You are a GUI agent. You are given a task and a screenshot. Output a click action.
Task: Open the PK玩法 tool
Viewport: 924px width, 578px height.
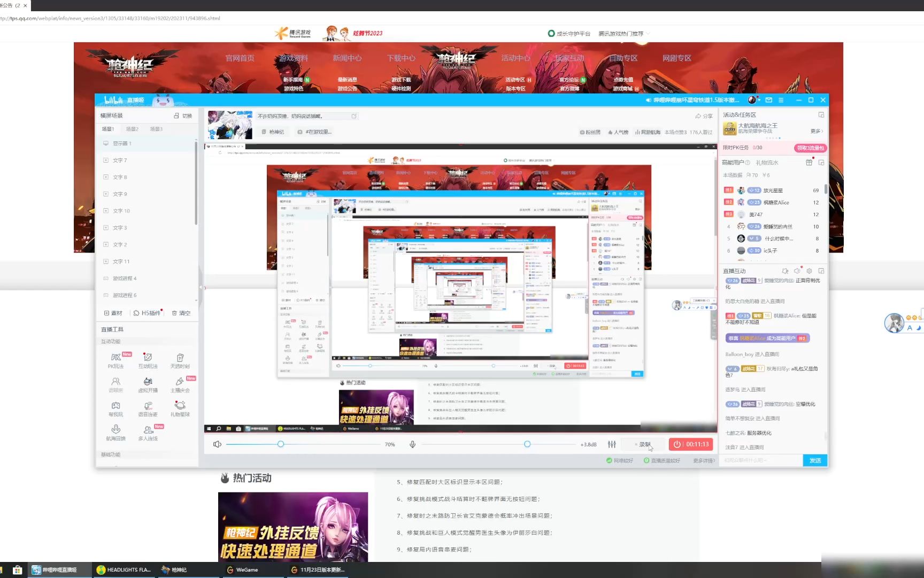click(115, 361)
